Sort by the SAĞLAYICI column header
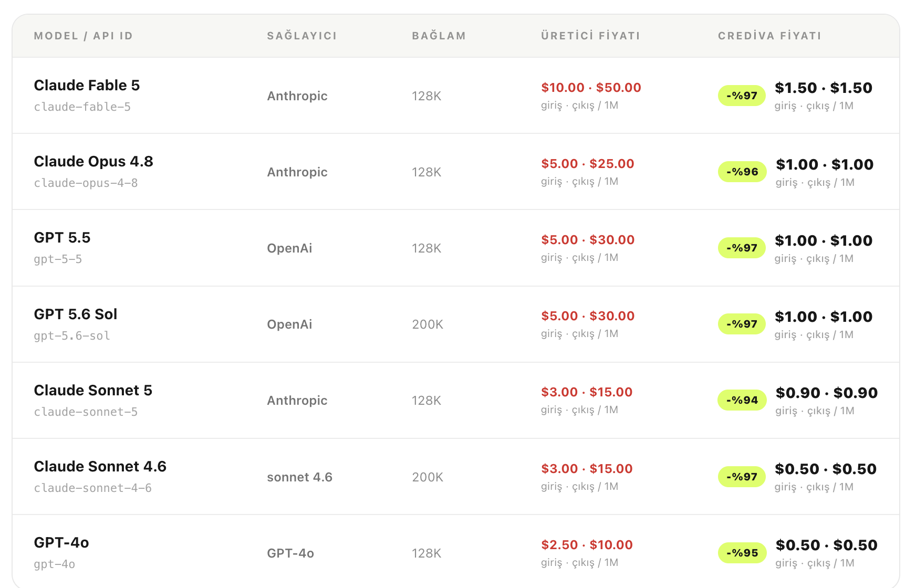 click(302, 36)
